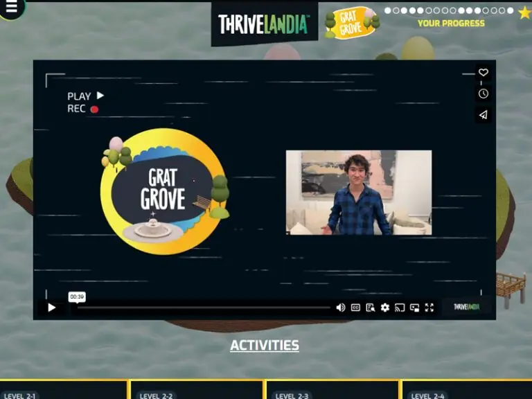
Task: Select the first progress dot
Action: [387, 10]
